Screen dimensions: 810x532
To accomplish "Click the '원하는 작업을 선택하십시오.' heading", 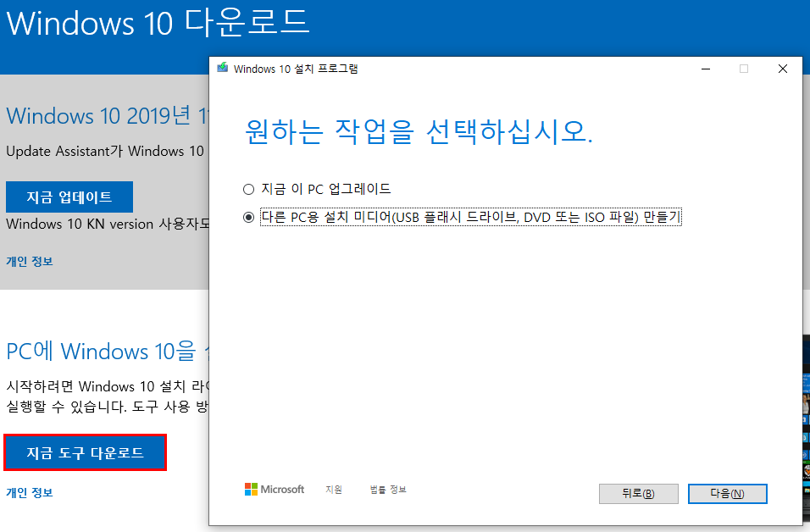I will [419, 131].
